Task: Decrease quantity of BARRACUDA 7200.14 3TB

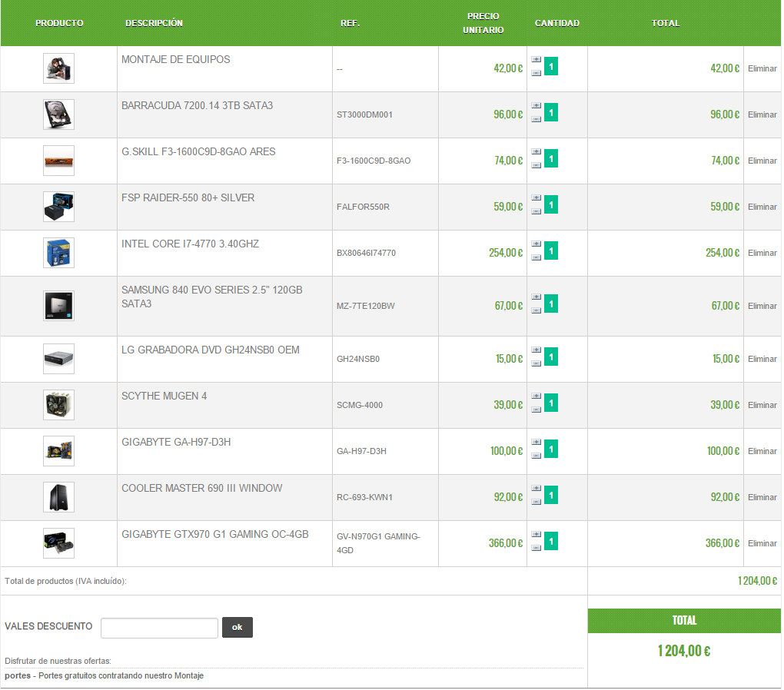Action: (536, 119)
